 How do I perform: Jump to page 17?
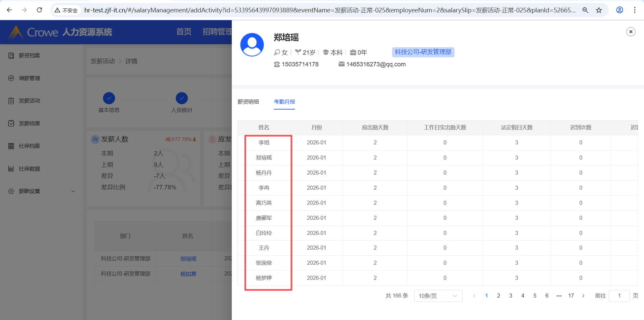(x=571, y=296)
